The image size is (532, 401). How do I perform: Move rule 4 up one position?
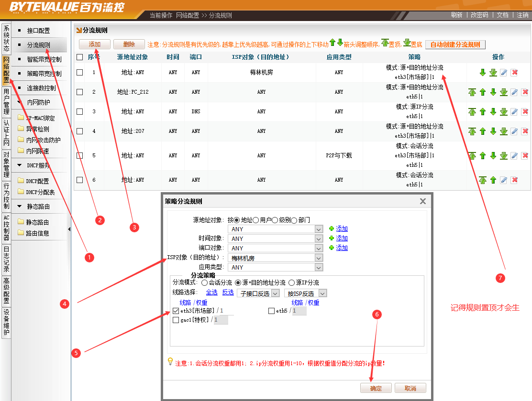tap(483, 131)
